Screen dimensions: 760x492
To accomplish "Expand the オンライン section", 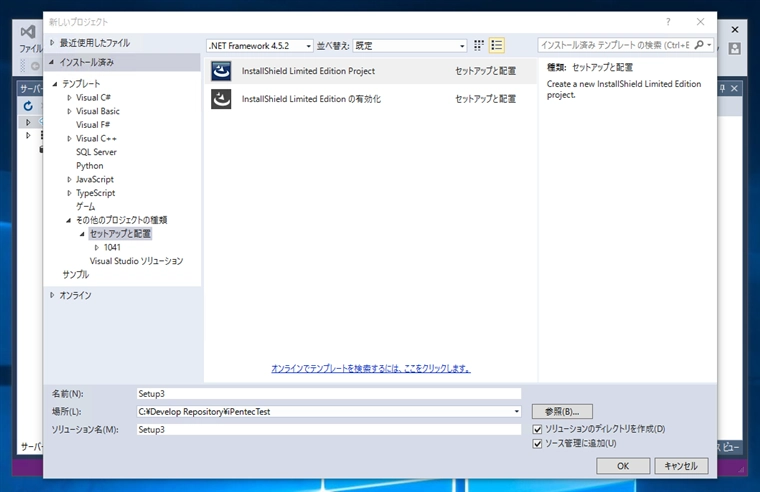I will click(x=52, y=295).
